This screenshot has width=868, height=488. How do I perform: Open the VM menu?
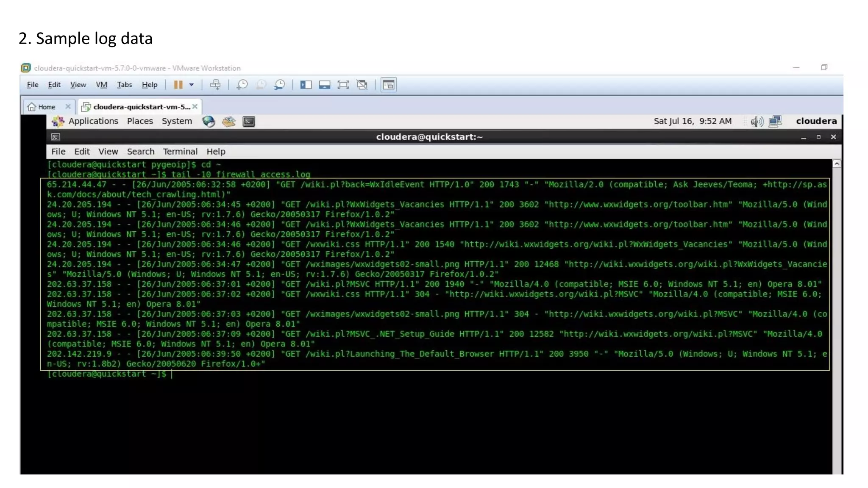pyautogui.click(x=102, y=85)
